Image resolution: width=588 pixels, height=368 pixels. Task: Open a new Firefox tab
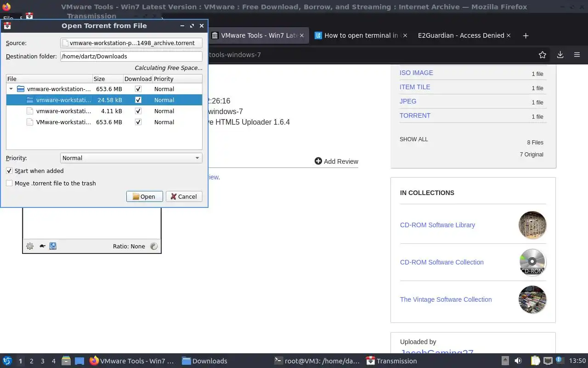point(526,35)
